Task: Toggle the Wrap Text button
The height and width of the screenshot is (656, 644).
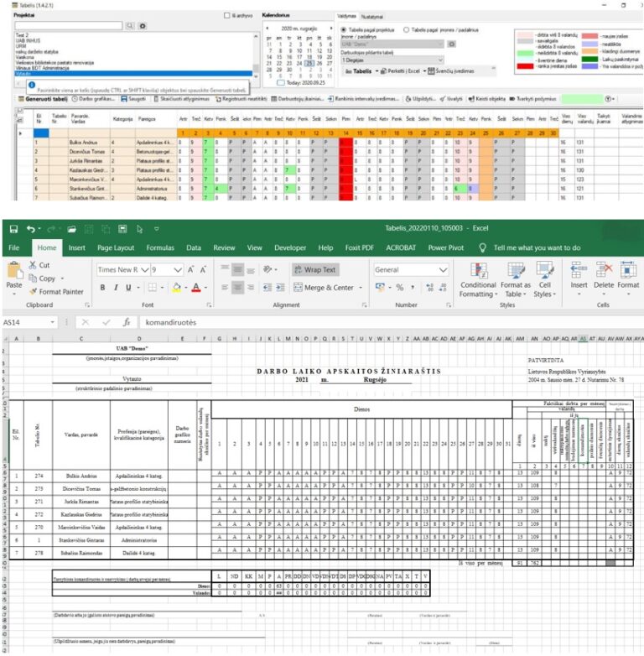Action: (314, 270)
